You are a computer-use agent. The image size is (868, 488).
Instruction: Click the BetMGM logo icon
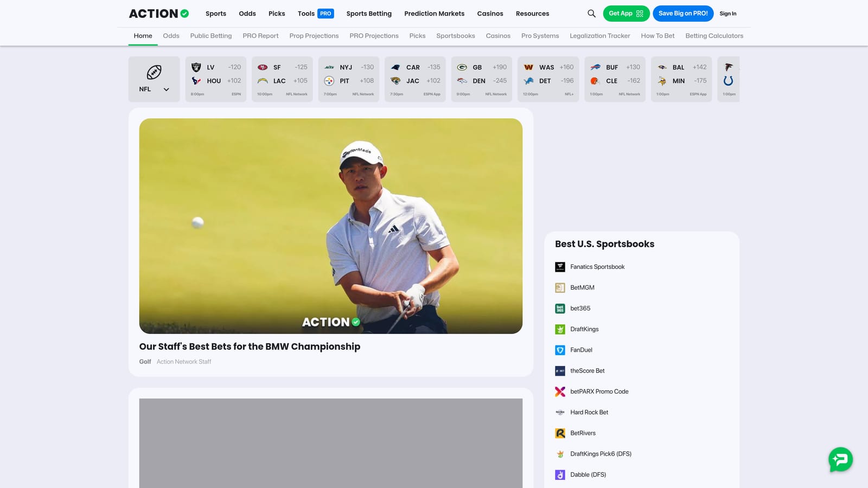[x=560, y=287]
